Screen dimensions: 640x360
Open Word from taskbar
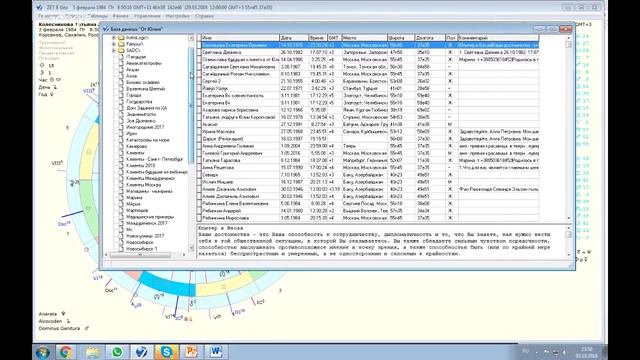tap(216, 352)
